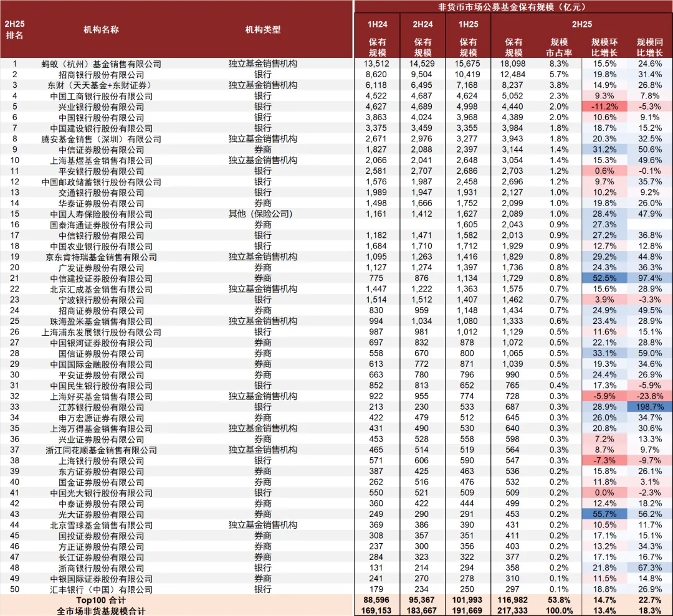Select 浙江同花顺基金销售有限公司 name
The width and height of the screenshot is (673, 616).
[x=102, y=450]
